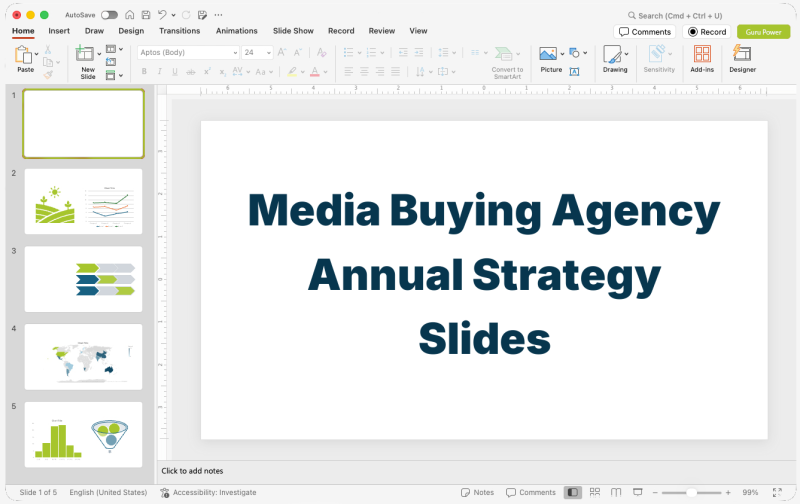Switch to Slide Sorter view

[x=595, y=492]
